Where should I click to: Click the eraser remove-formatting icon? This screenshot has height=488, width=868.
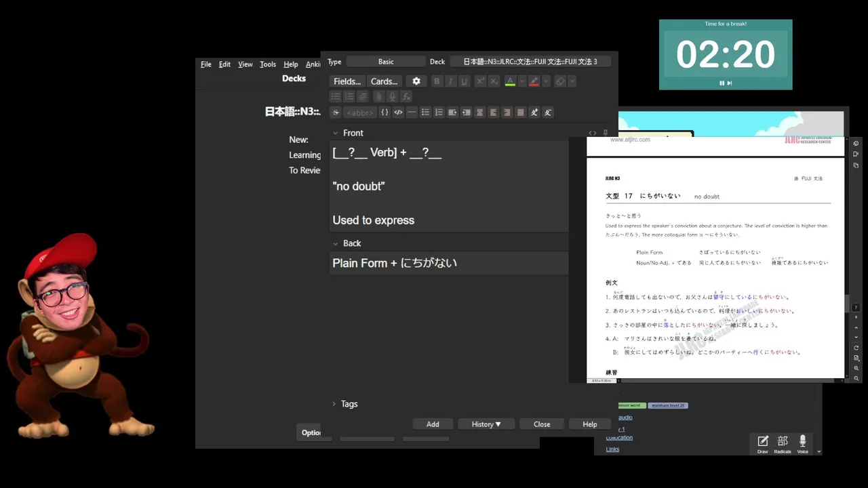pos(560,81)
